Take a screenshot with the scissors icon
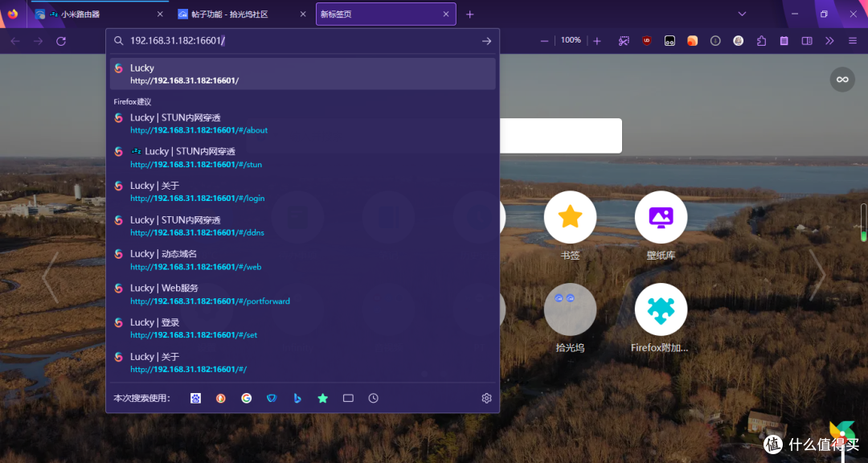 coord(624,41)
